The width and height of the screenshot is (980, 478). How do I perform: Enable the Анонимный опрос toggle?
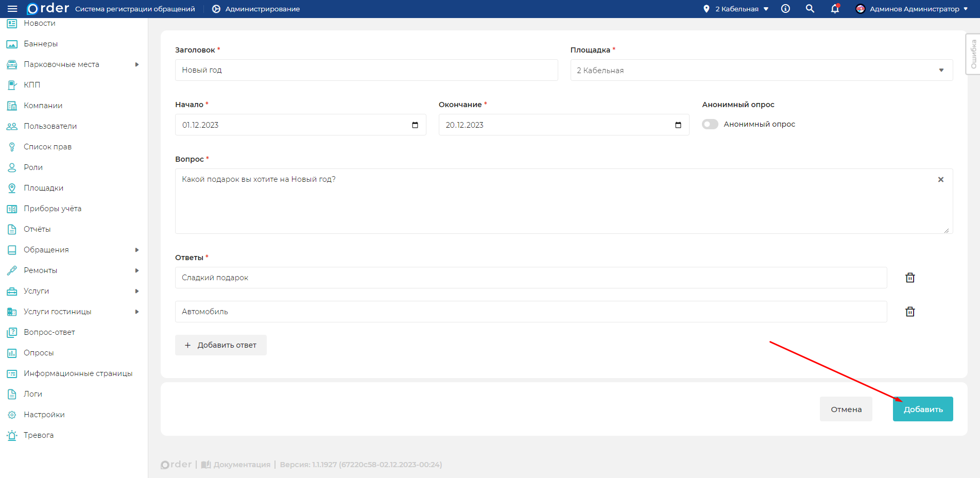(x=710, y=124)
